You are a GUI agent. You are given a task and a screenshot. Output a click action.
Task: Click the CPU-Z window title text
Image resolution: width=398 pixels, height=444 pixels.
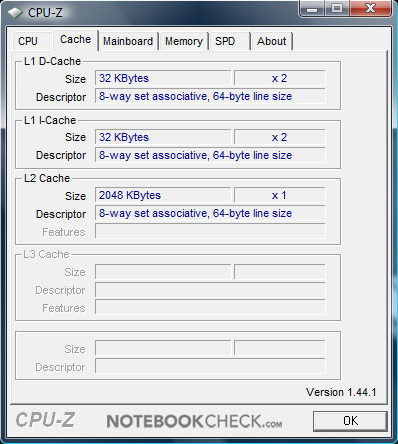pyautogui.click(x=45, y=13)
